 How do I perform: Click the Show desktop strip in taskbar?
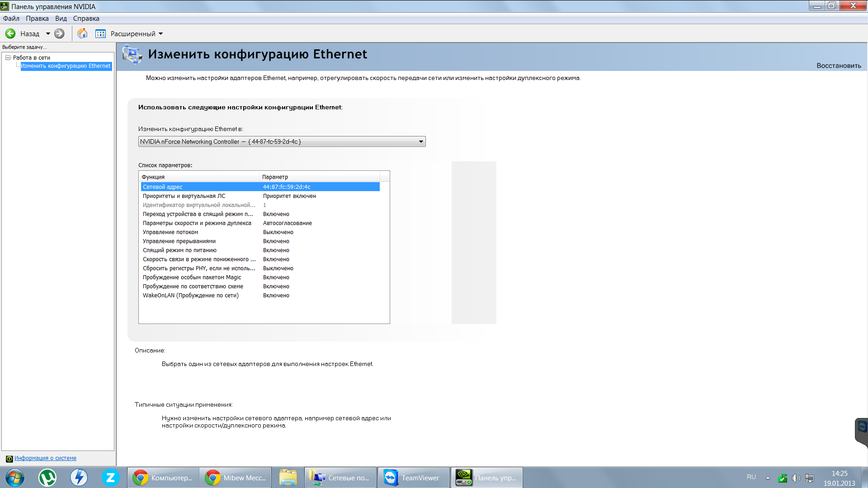[864, 478]
